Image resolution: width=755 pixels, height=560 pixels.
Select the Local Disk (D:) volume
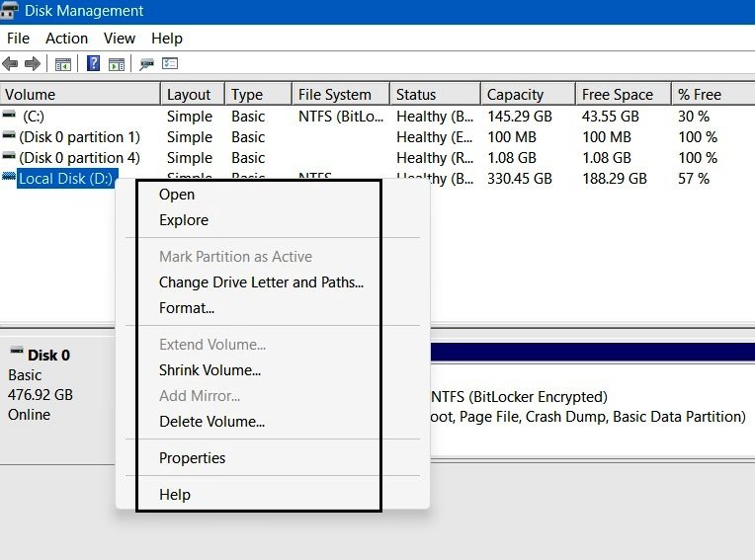tap(66, 179)
